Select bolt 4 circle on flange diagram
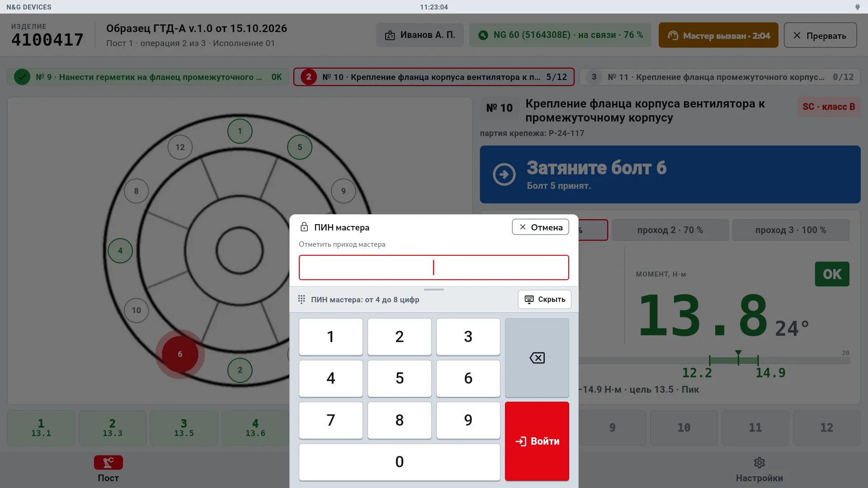Viewport: 868px width, 488px height. tap(120, 250)
